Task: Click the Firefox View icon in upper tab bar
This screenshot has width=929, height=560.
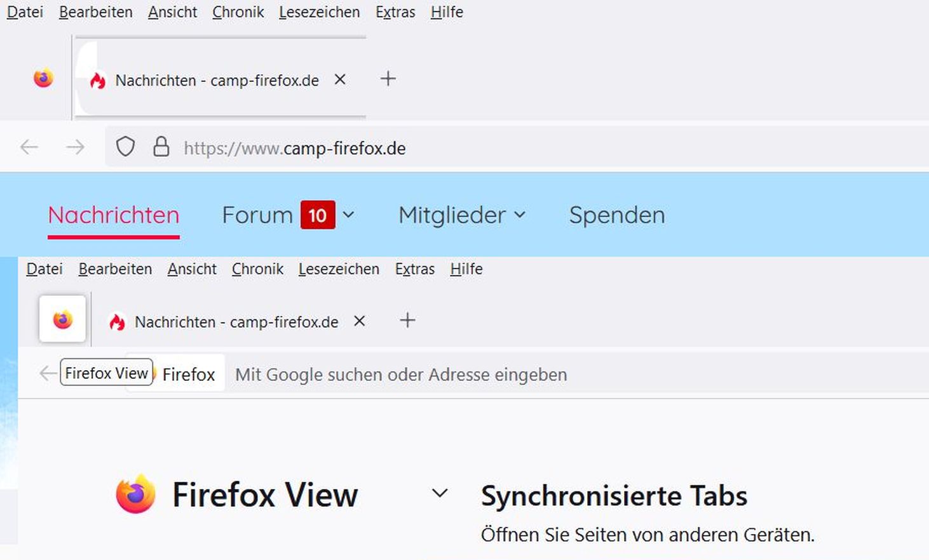Action: [43, 79]
